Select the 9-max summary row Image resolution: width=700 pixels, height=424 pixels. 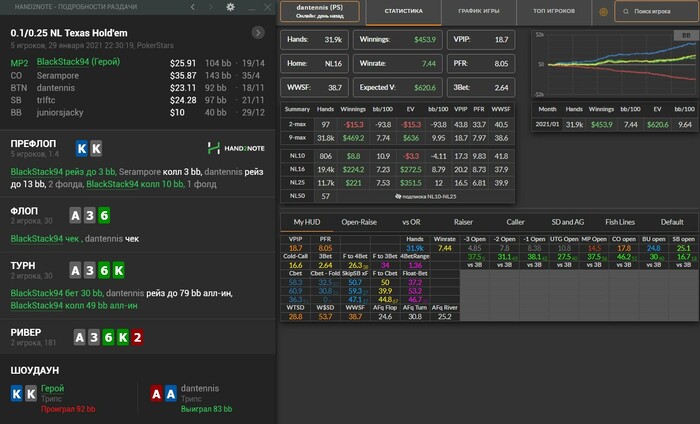click(397, 138)
